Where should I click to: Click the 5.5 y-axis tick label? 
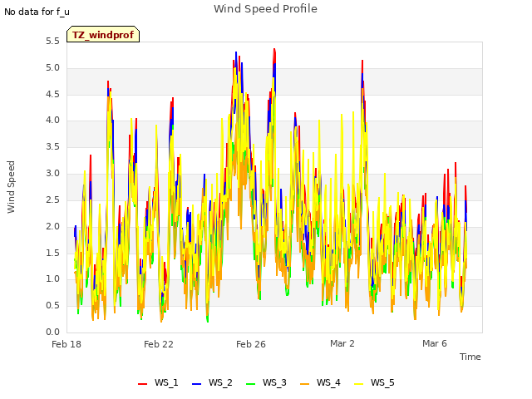click(x=52, y=41)
